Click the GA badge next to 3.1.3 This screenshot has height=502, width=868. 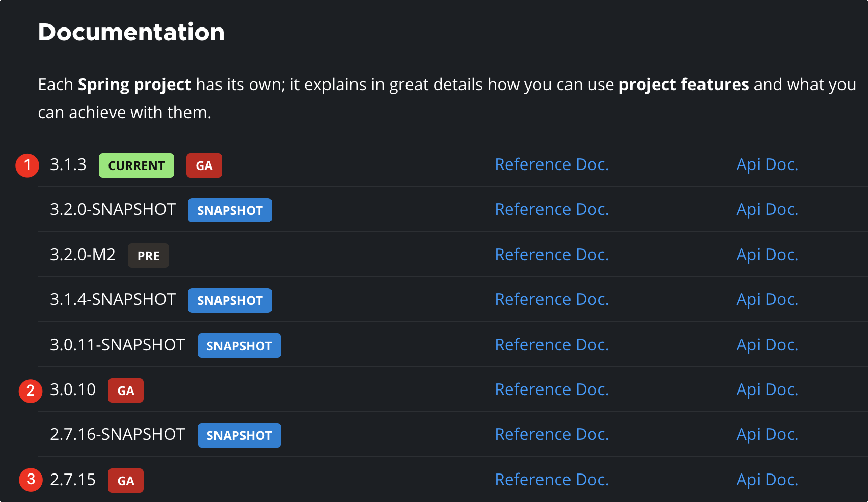point(204,165)
